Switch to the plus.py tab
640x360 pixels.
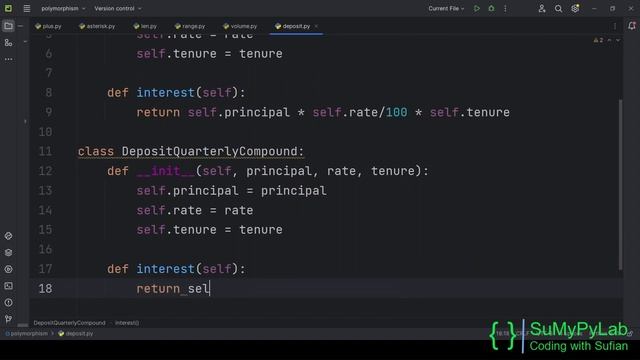[49, 26]
